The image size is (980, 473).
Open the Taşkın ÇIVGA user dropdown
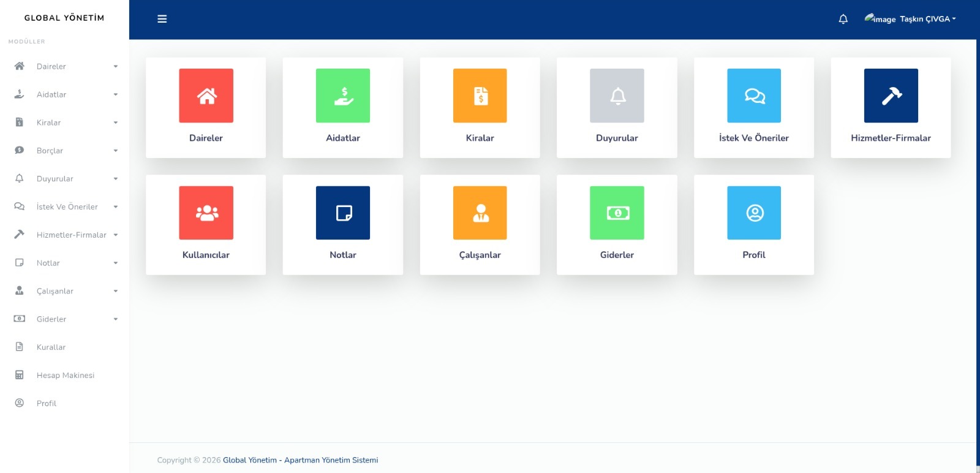click(927, 19)
